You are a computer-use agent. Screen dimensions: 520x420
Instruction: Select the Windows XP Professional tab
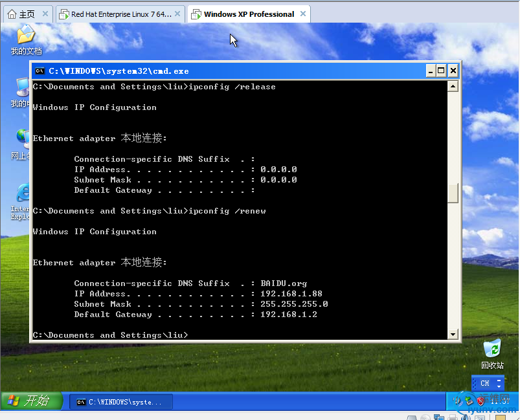point(249,14)
